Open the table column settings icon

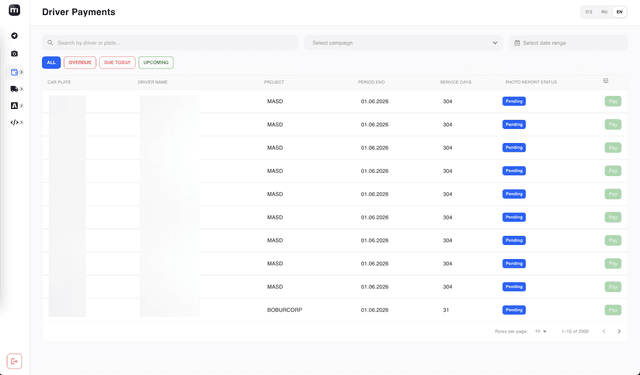606,81
